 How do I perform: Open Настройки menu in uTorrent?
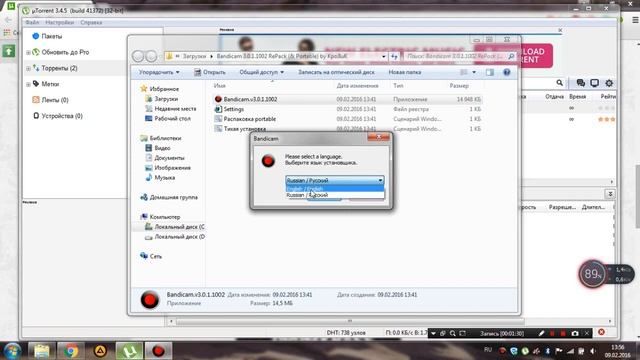click(60, 22)
